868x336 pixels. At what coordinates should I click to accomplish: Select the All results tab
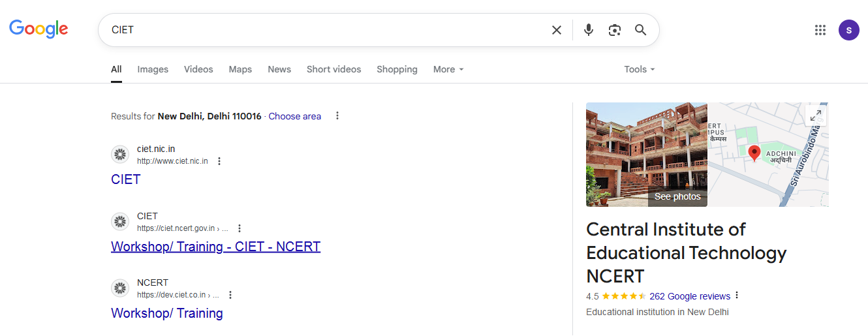click(x=116, y=69)
